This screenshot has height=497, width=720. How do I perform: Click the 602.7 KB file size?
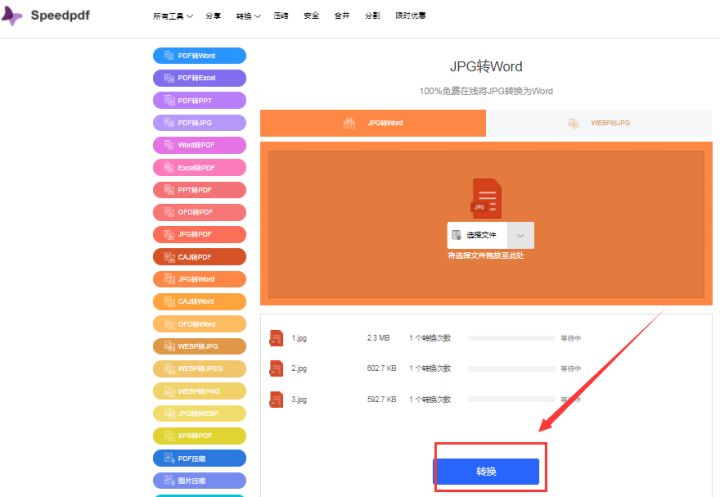pyautogui.click(x=382, y=368)
